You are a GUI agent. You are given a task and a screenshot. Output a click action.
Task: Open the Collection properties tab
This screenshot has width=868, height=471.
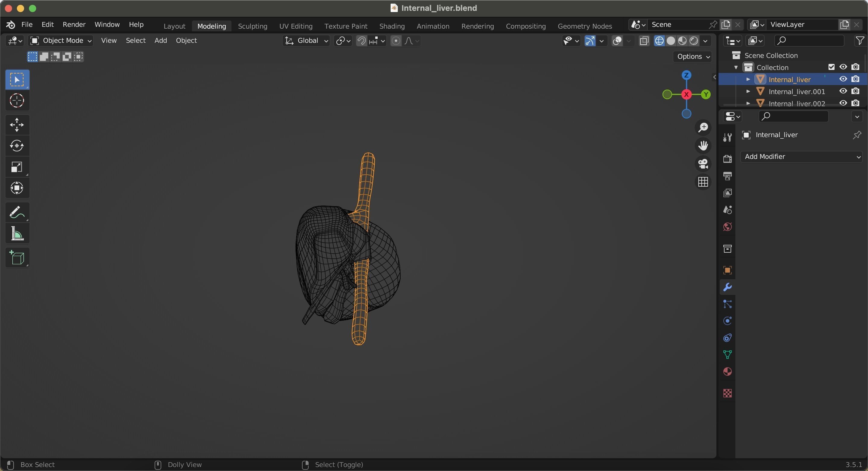[x=728, y=249]
